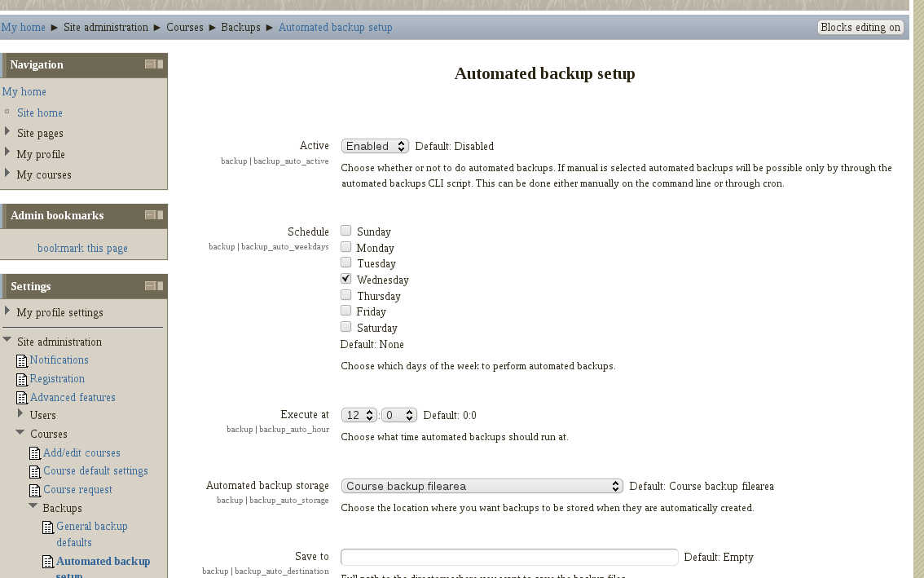Image resolution: width=924 pixels, height=578 pixels.
Task: Click the page icon beside Notifications
Action: (x=22, y=360)
